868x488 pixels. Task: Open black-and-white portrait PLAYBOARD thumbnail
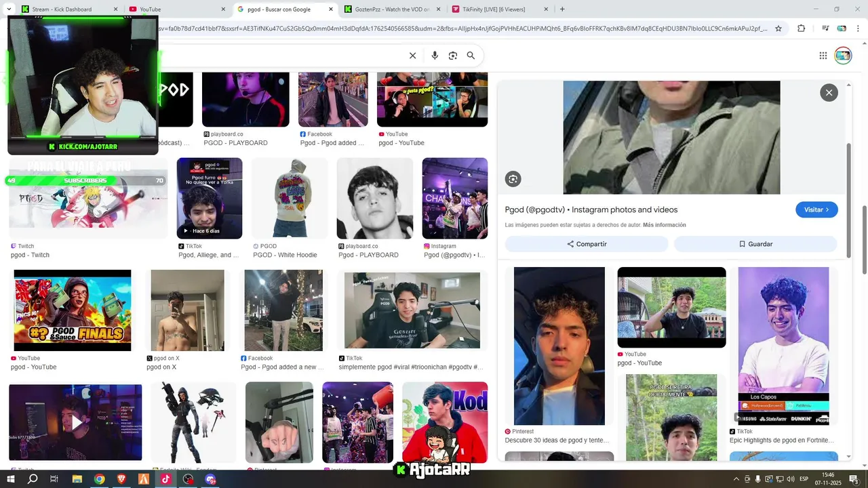click(375, 198)
